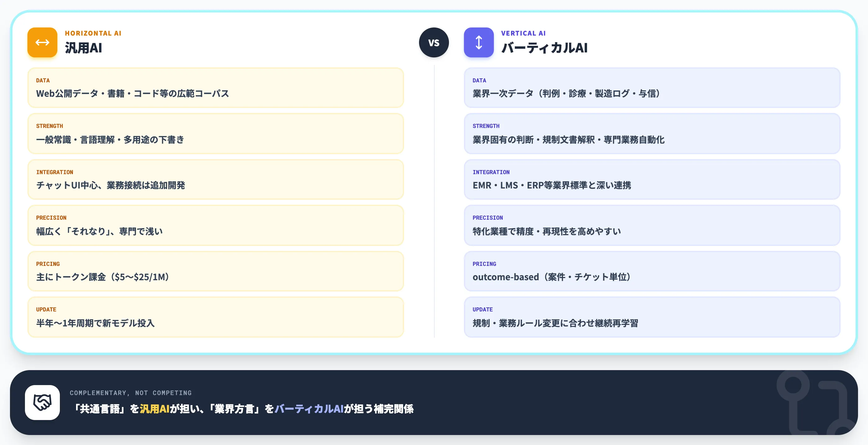Screen dimensions: 868x445
Task: Click the orange DATA label in the left column
Action: tap(43, 80)
